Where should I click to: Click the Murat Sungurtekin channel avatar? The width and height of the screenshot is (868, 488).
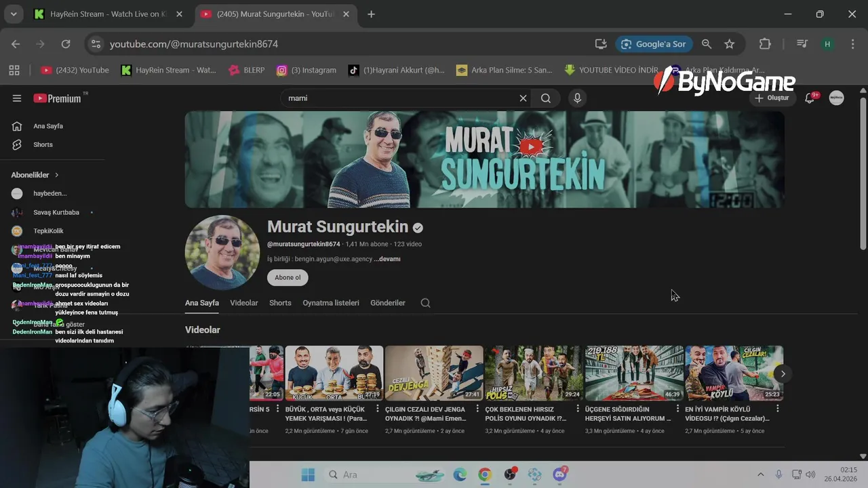click(222, 253)
